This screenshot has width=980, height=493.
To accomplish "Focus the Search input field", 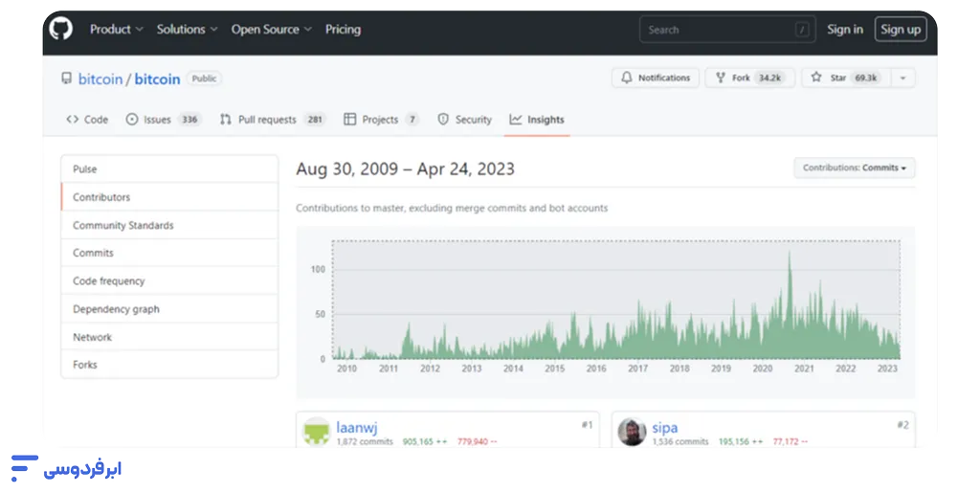I will [727, 30].
